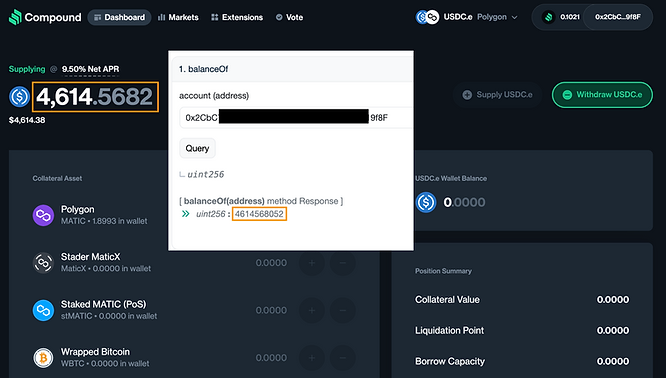Click the Wrapped Bitcoin icon
The width and height of the screenshot is (666, 378).
43,358
